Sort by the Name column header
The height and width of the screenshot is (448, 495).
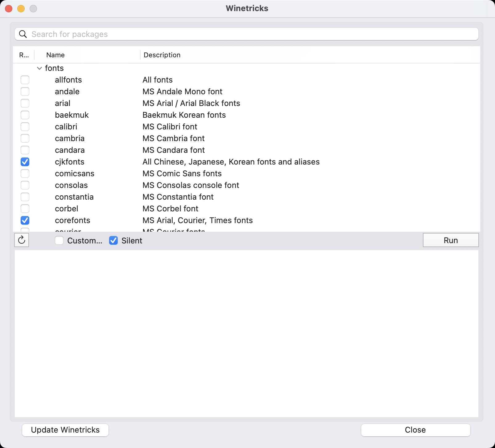point(55,55)
